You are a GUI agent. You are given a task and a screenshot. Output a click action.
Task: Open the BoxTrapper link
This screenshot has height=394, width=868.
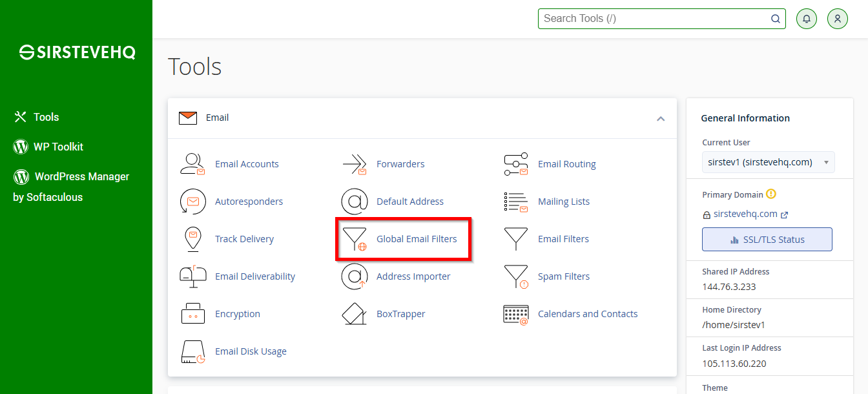[x=401, y=314]
